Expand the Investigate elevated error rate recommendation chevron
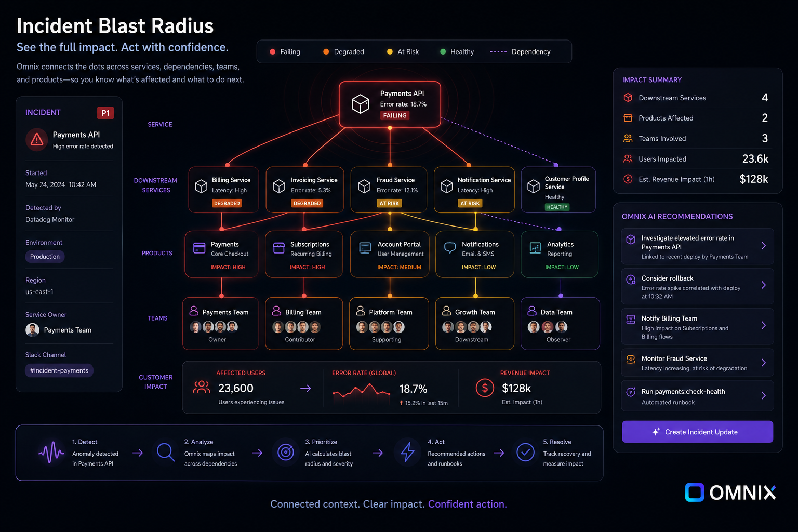This screenshot has width=798, height=532. tap(763, 245)
